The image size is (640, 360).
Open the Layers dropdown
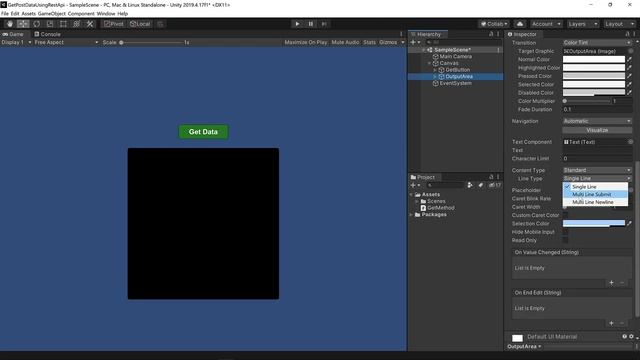tap(582, 24)
